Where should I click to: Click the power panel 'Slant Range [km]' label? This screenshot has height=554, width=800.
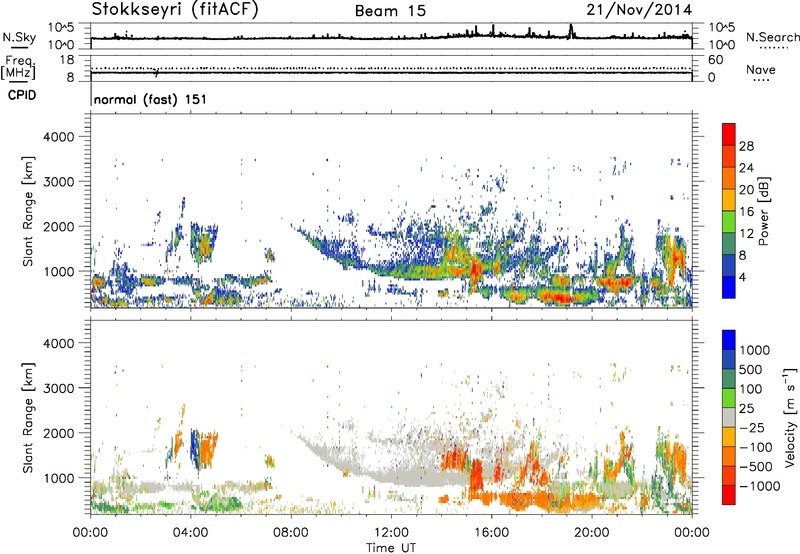[x=29, y=211]
